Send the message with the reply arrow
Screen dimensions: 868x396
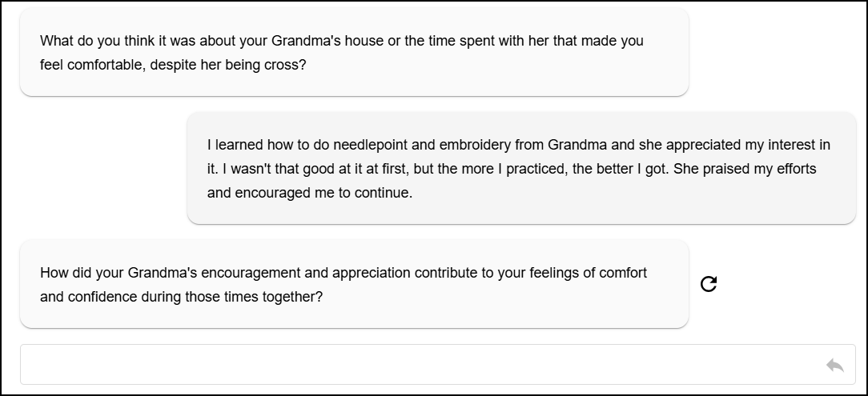click(835, 365)
